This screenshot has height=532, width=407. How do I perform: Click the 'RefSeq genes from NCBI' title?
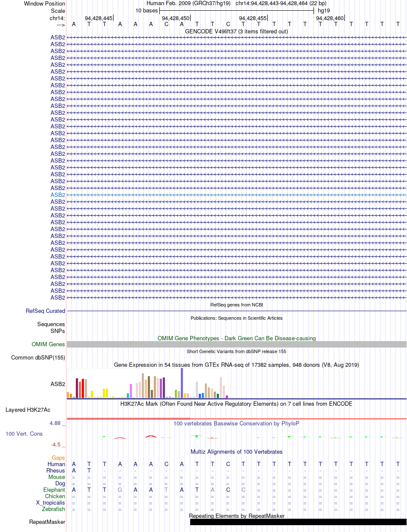(x=236, y=305)
